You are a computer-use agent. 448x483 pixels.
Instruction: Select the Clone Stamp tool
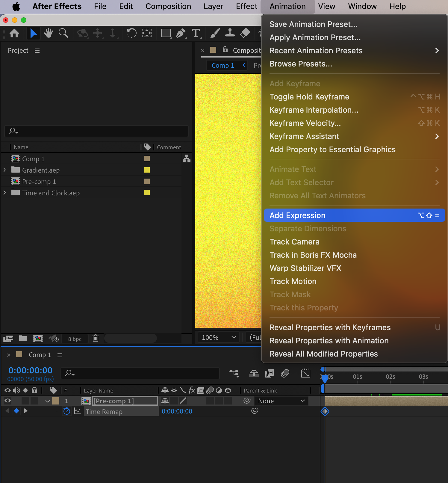[x=230, y=33]
